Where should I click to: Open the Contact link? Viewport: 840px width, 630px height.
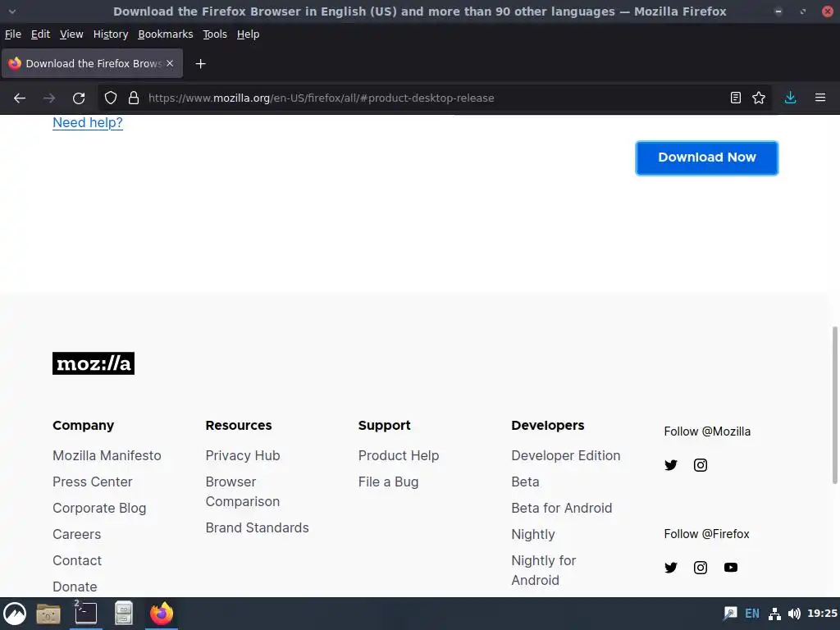76,560
